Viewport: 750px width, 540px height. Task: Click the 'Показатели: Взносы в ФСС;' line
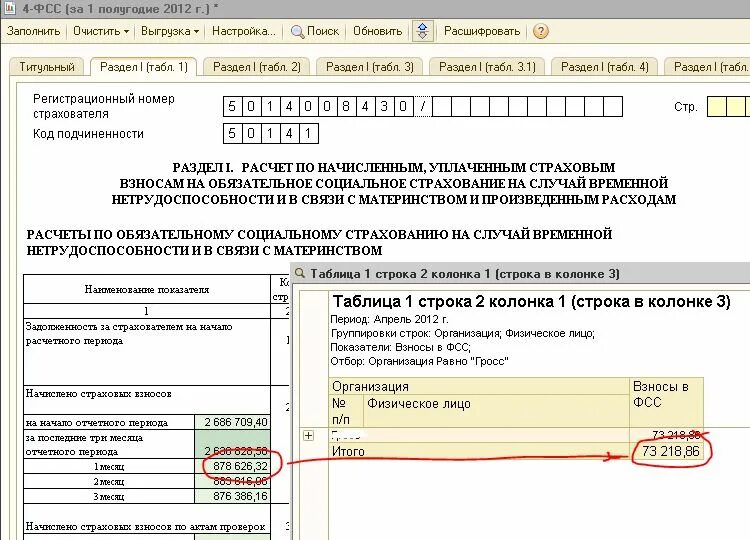(x=400, y=347)
